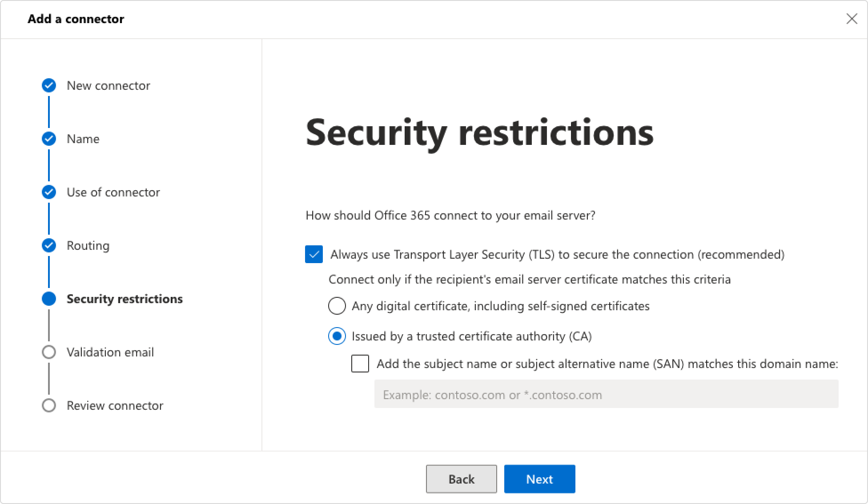868x504 pixels.
Task: Uncheck Always use Transport Layer Security checkbox
Action: coord(314,254)
